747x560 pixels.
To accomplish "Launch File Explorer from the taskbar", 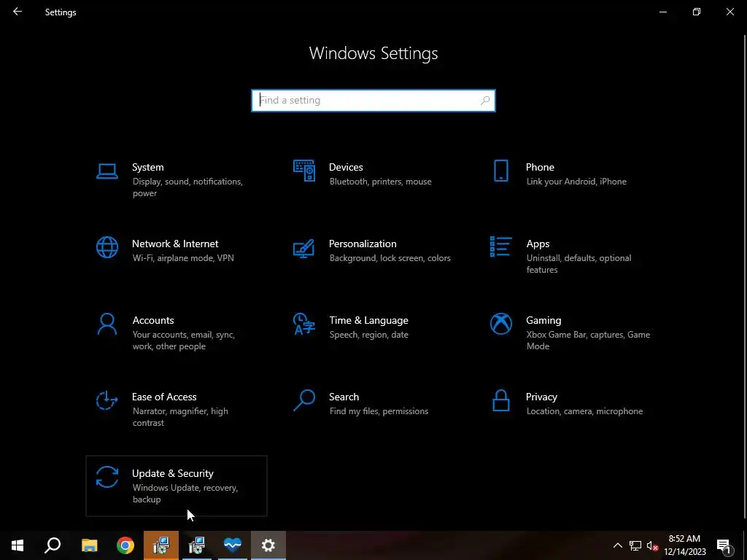I will [x=89, y=545].
